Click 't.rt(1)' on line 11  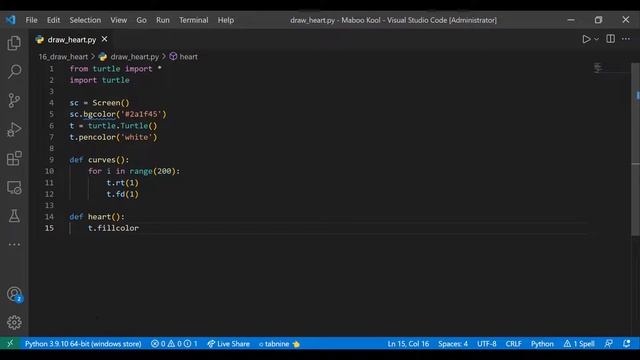click(x=122, y=182)
